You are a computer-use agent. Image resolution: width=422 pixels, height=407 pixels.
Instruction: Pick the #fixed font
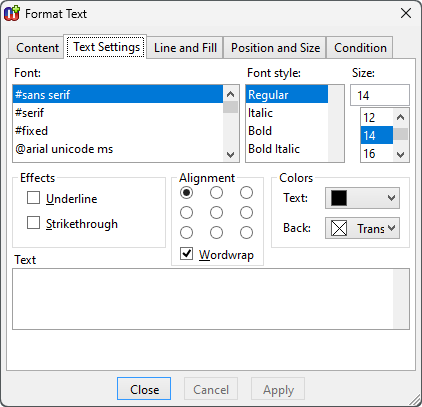coord(118,131)
